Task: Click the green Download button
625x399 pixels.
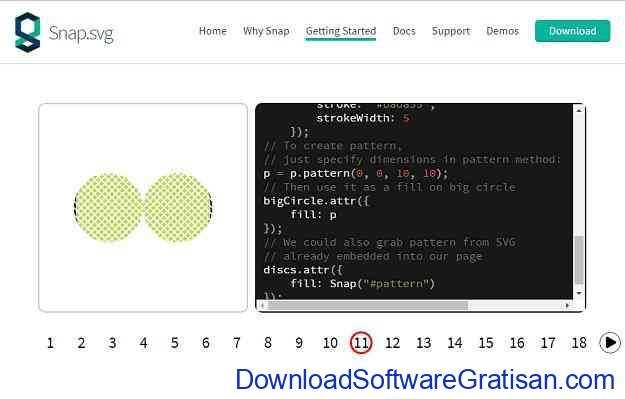Action: [572, 31]
